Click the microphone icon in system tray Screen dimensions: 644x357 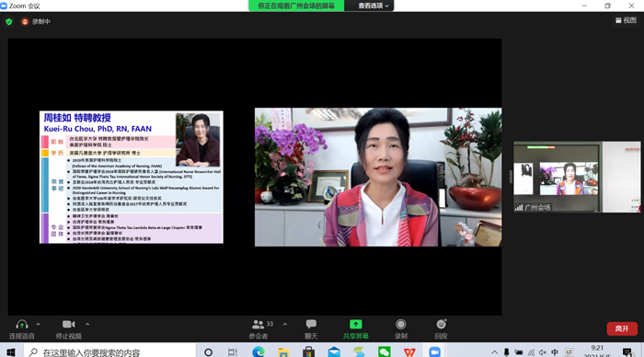click(506, 352)
